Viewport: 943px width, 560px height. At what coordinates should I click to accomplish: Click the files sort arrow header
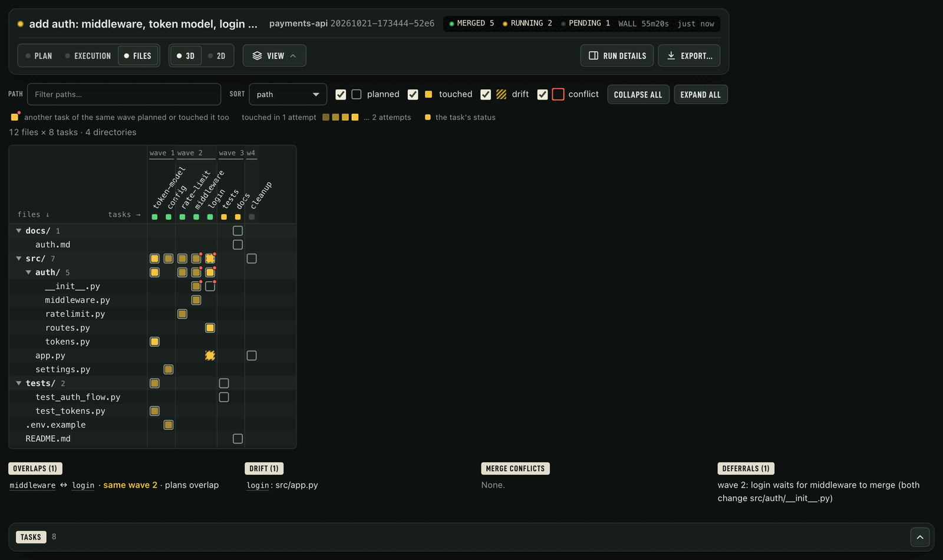pyautogui.click(x=34, y=214)
